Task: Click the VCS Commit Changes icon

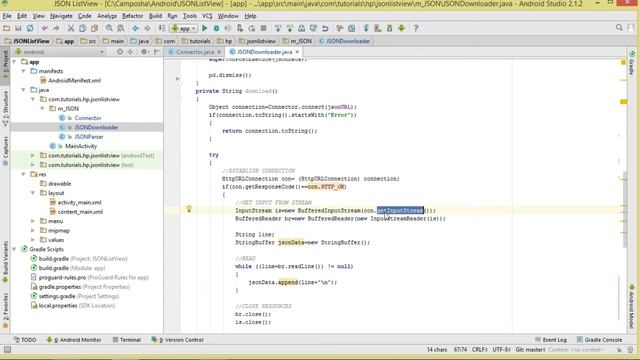Action: pyautogui.click(x=290, y=28)
